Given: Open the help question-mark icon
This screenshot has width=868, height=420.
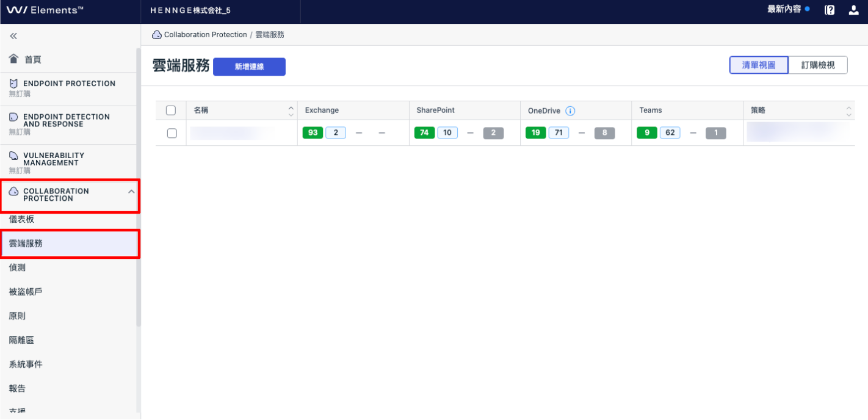Looking at the screenshot, I should [x=830, y=10].
